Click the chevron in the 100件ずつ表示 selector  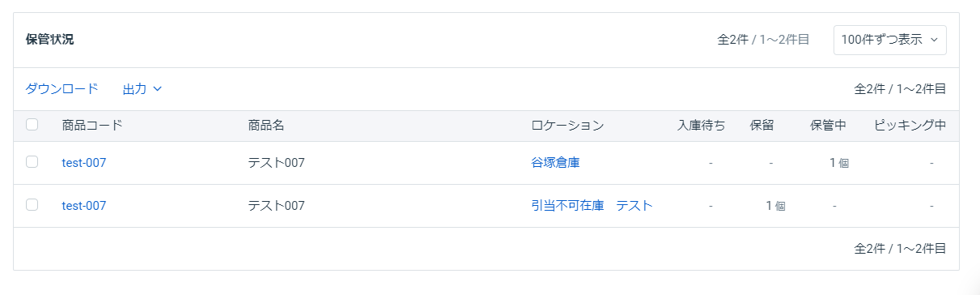[x=934, y=39]
